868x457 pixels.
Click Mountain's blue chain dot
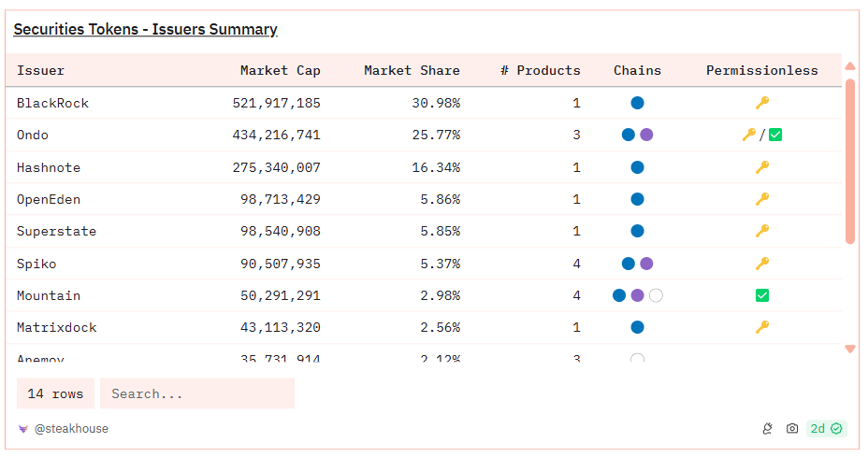[x=619, y=295]
